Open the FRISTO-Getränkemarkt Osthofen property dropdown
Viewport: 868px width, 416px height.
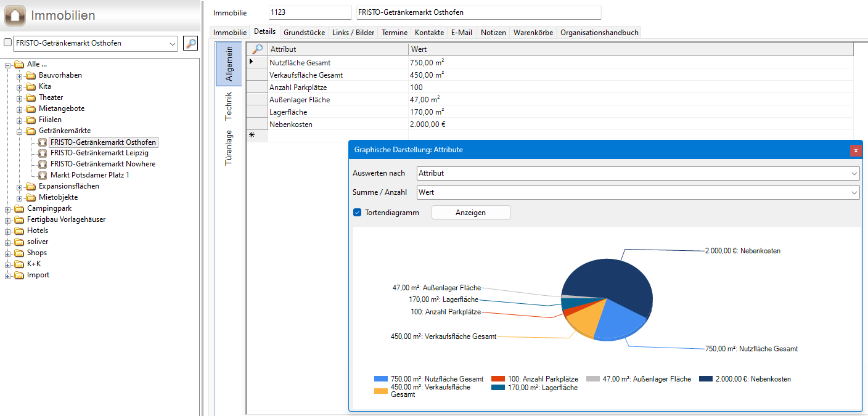pos(172,44)
